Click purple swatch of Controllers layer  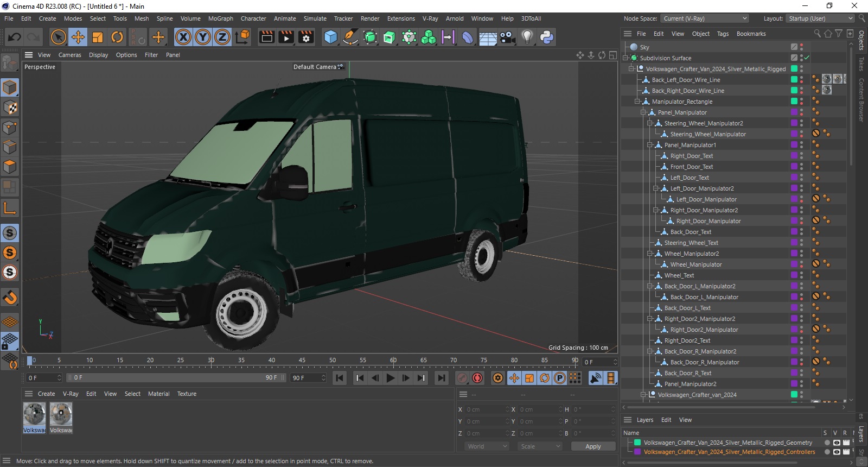(637, 452)
